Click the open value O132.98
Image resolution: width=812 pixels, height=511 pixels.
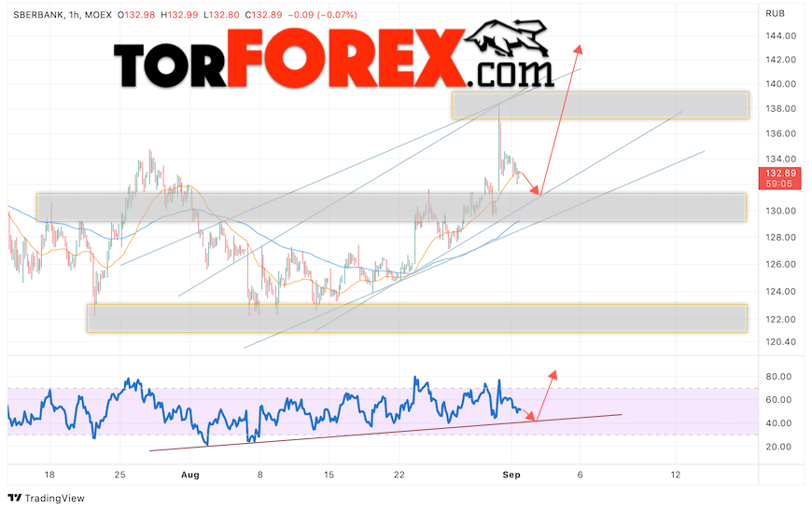pos(136,15)
